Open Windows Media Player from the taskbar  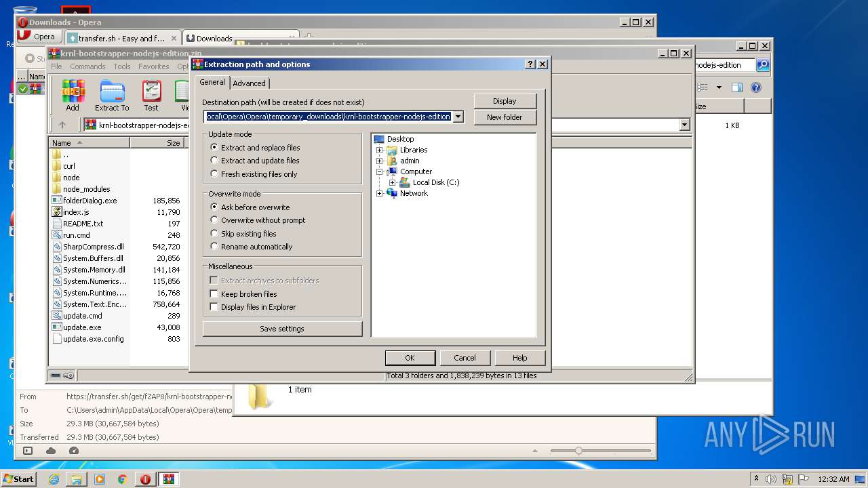100,479
